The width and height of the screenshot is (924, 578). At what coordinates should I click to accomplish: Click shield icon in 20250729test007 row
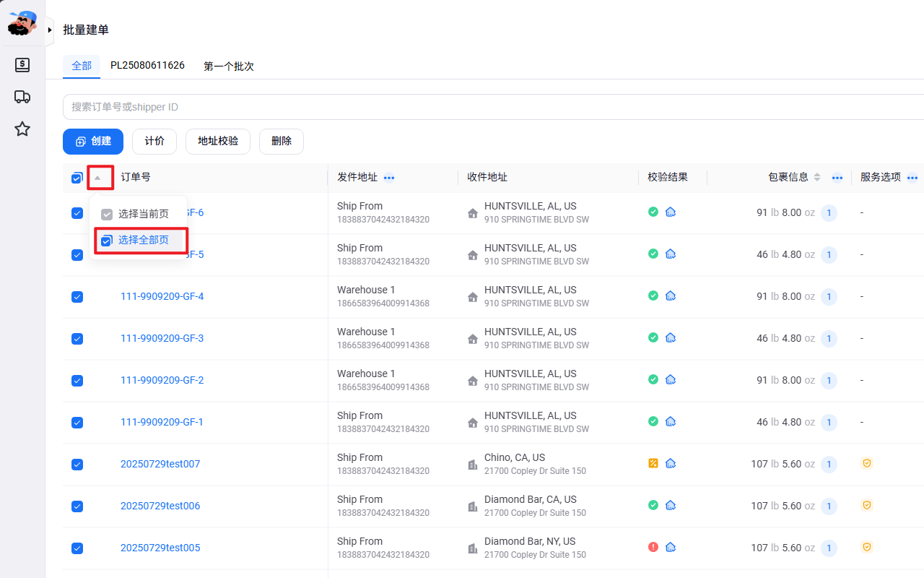tap(867, 463)
